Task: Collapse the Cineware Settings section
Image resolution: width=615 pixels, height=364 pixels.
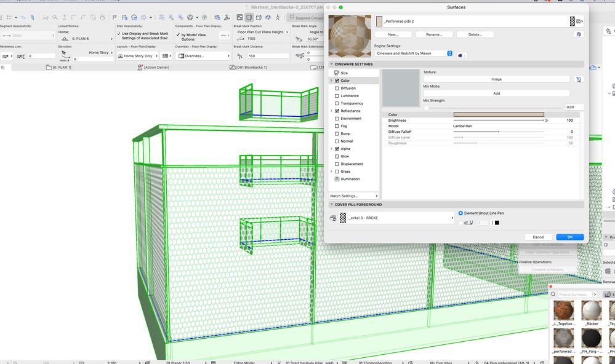Action: tap(331, 64)
